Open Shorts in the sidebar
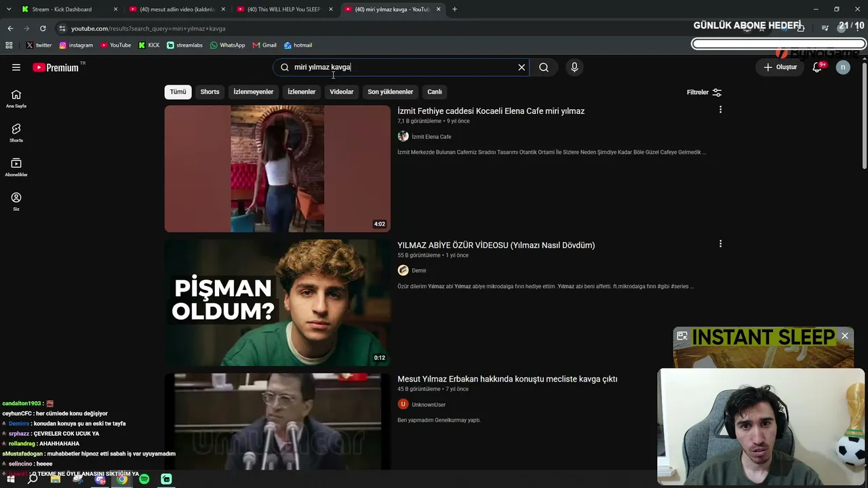Viewport: 868px width, 488px height. 16,133
